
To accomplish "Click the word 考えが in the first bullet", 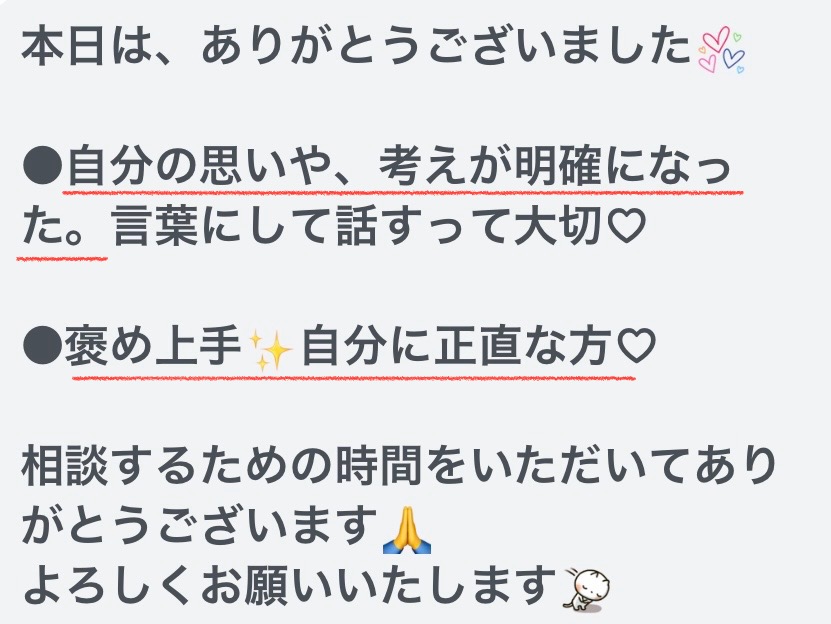I will tap(446, 166).
